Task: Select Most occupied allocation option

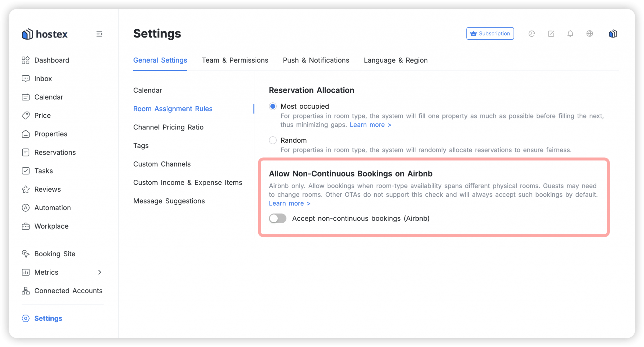Action: point(273,106)
